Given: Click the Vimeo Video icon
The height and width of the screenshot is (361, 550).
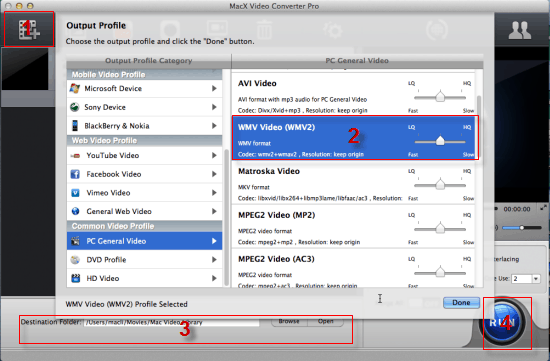Looking at the screenshot, I should (75, 193).
